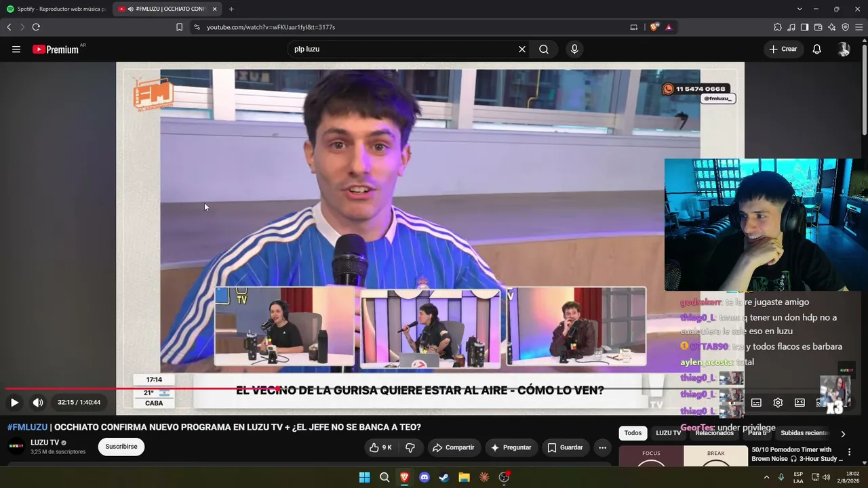The height and width of the screenshot is (488, 868).
Task: Select the LUZU TV filter chip
Action: [x=668, y=433]
